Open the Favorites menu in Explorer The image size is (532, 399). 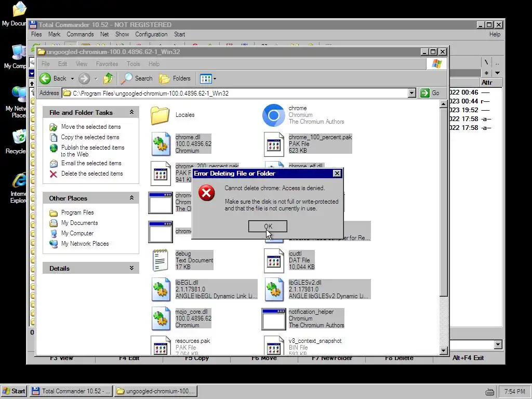point(107,64)
